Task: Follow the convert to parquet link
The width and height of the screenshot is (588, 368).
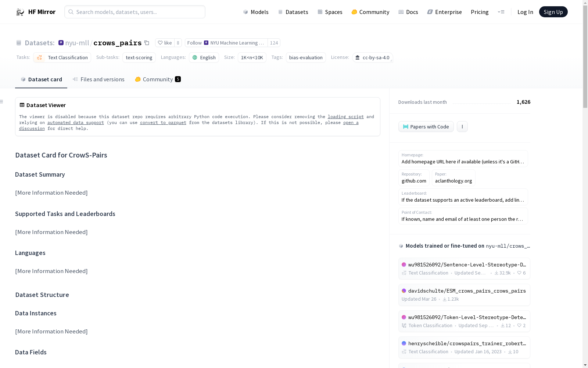Action: (163, 123)
